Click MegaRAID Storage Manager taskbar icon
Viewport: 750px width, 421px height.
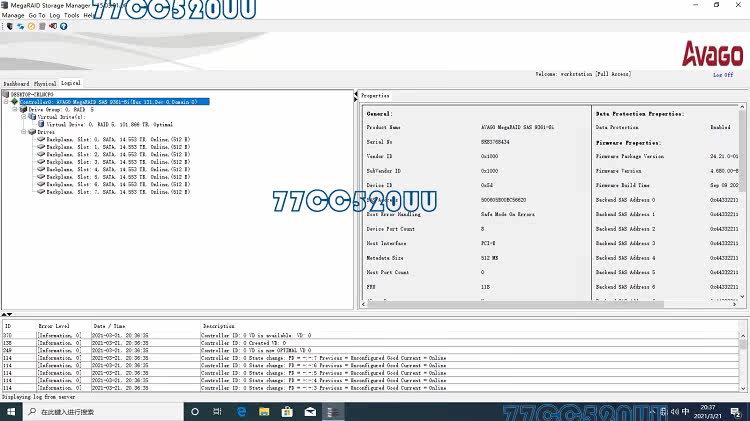point(333,411)
